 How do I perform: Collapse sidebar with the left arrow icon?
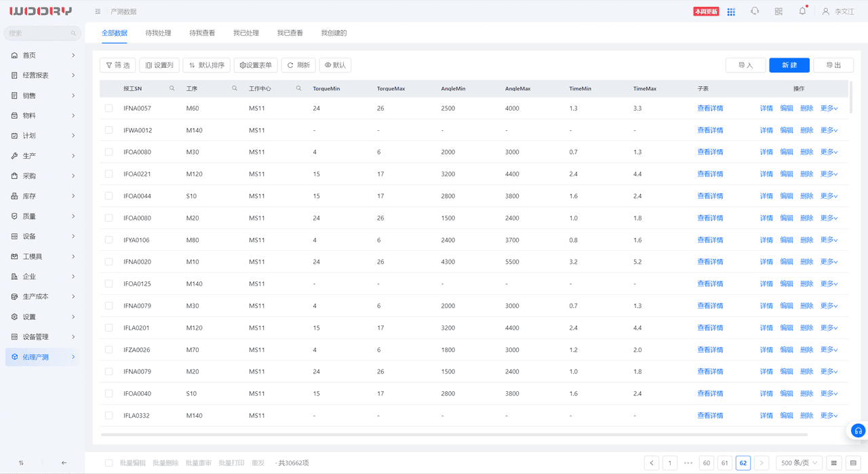(x=64, y=463)
